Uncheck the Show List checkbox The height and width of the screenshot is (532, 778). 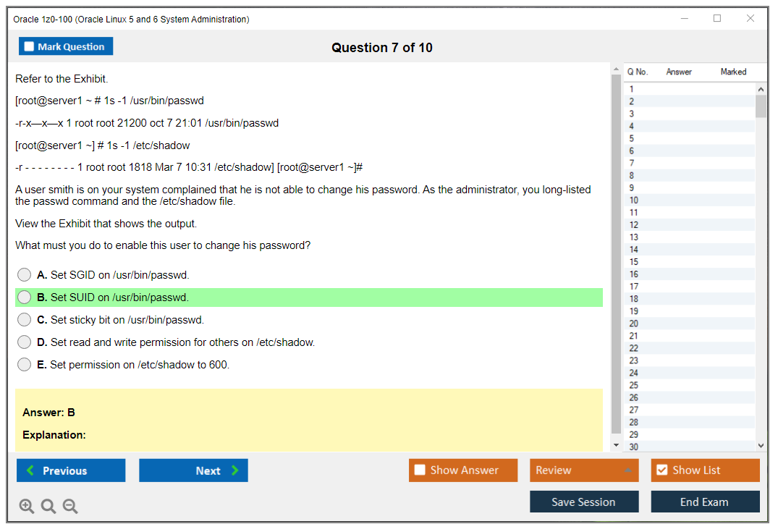pyautogui.click(x=661, y=470)
